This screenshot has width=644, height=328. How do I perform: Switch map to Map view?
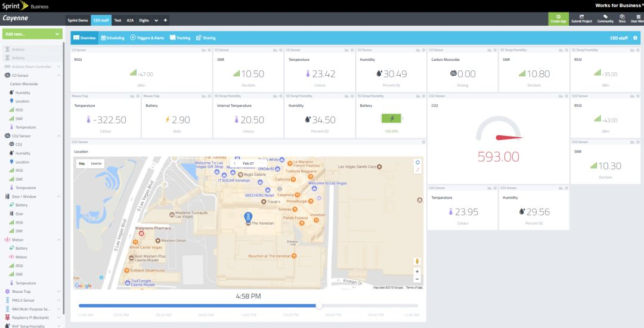coord(82,163)
